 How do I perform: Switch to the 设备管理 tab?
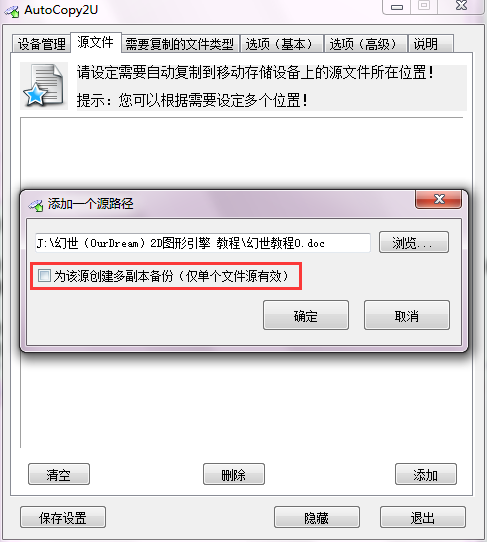(41, 44)
